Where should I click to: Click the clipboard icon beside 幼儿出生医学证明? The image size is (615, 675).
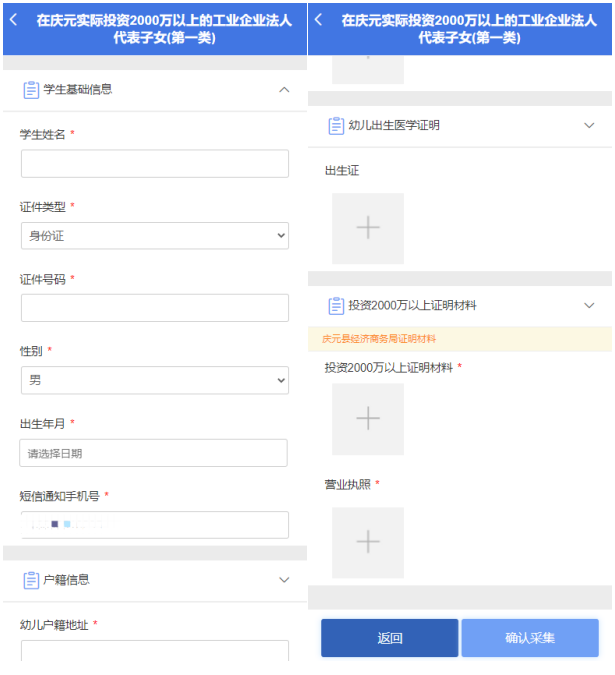click(336, 125)
